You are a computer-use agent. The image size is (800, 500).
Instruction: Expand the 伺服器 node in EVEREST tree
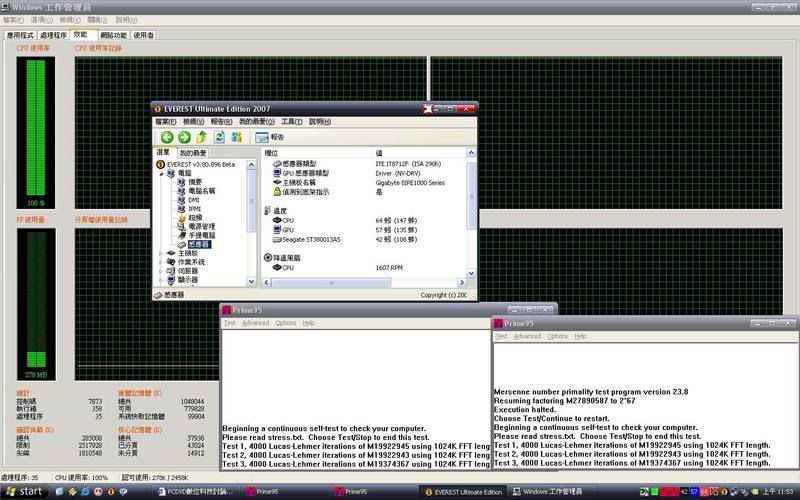[161, 271]
